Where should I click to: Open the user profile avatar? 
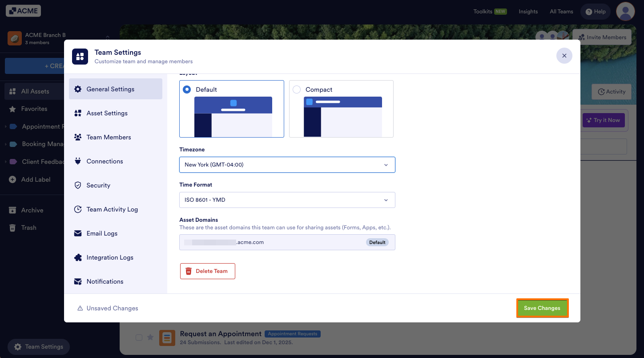[625, 12]
